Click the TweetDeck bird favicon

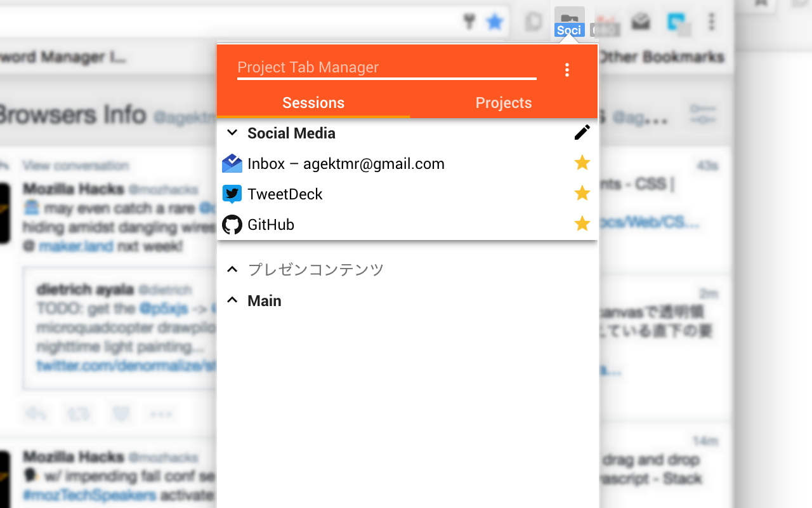[232, 194]
